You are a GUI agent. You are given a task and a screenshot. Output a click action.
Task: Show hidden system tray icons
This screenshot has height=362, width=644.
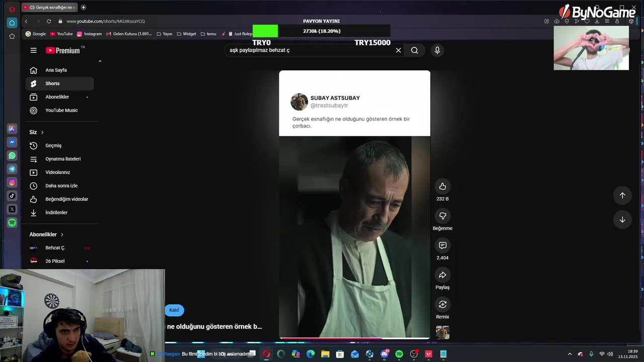(570, 354)
